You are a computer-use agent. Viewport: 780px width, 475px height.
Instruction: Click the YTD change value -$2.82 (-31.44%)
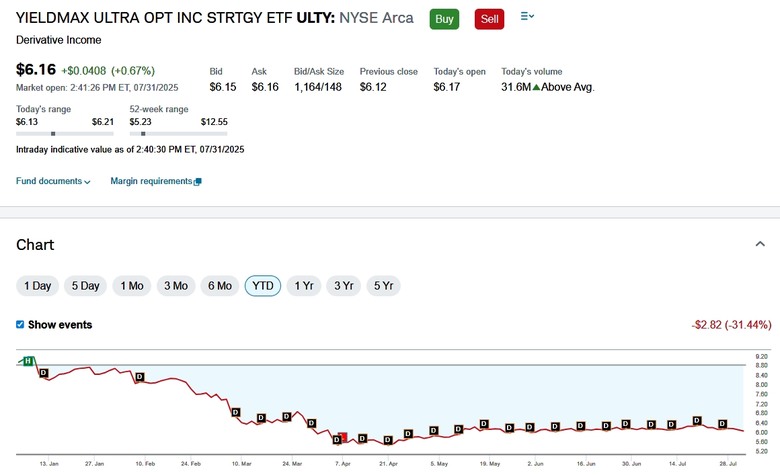tap(731, 325)
